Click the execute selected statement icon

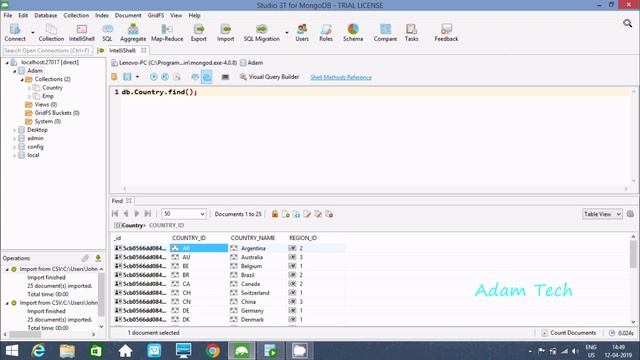[x=165, y=77]
